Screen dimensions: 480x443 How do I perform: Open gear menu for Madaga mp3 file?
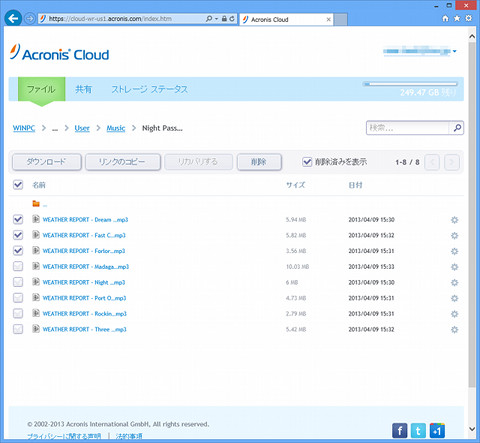454,267
